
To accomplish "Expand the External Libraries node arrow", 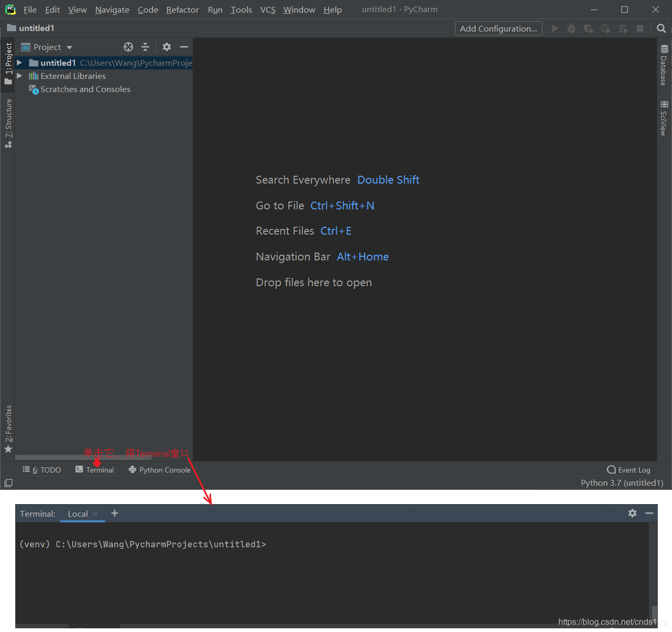I will coord(19,76).
